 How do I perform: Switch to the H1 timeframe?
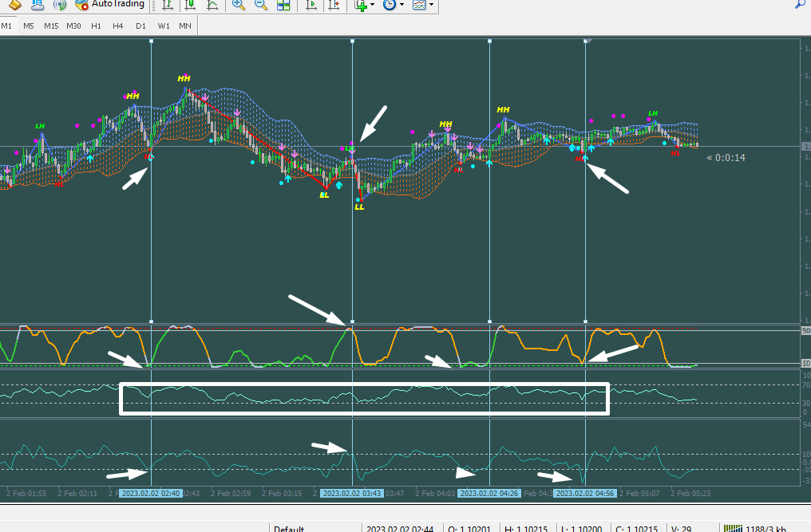96,26
